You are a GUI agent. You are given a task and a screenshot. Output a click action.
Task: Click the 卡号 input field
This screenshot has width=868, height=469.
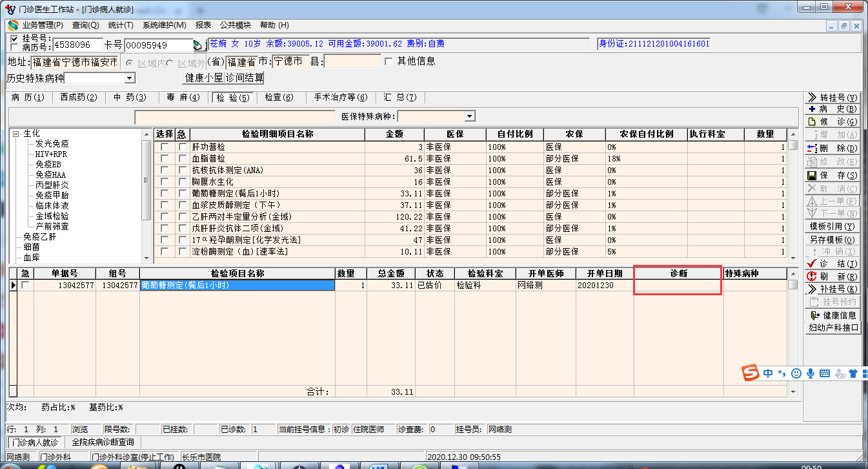point(159,45)
